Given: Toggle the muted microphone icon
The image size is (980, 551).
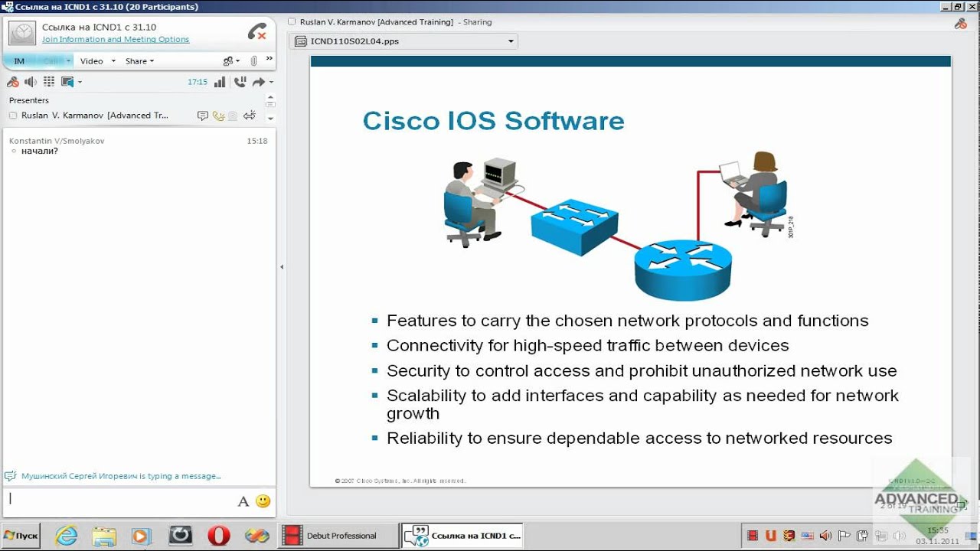Looking at the screenshot, I should tap(13, 82).
